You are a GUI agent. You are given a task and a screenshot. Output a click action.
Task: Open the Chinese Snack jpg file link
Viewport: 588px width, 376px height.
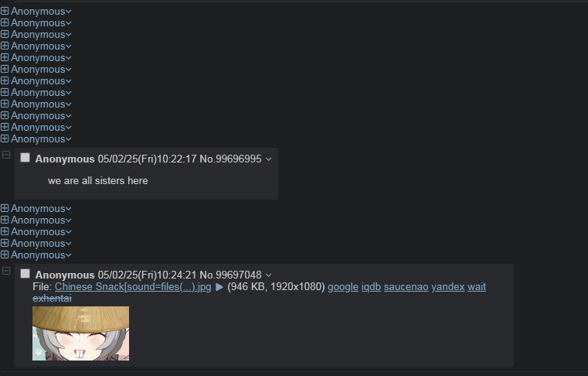(x=133, y=287)
